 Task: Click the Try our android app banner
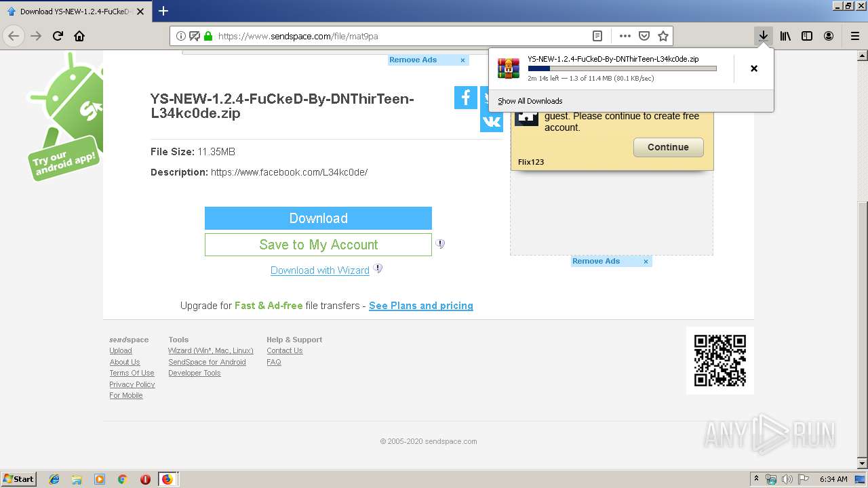(x=64, y=115)
